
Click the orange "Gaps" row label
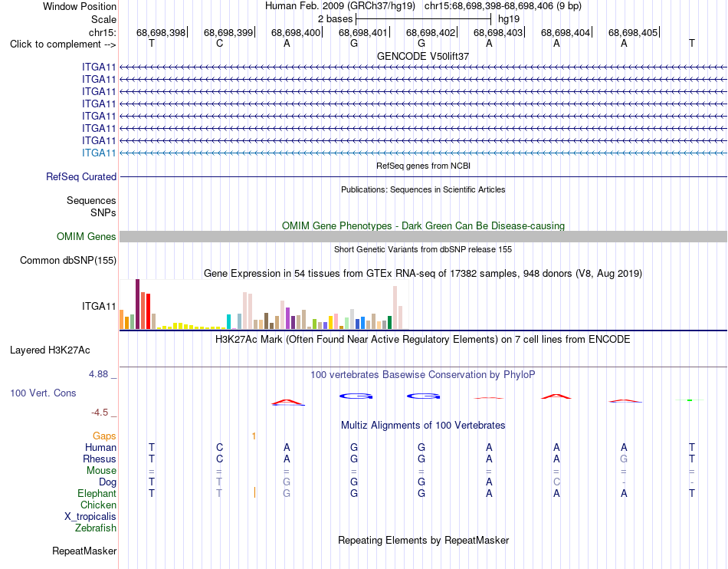click(x=104, y=436)
